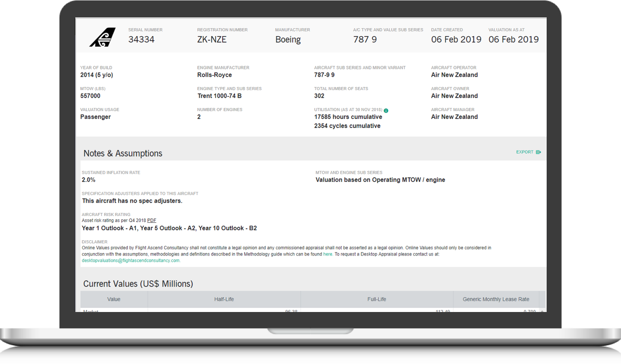Click the Date Created value 06 Feb 2019
Image resolution: width=621 pixels, height=364 pixels.
[x=456, y=40]
